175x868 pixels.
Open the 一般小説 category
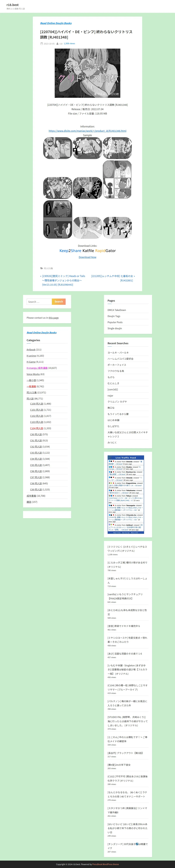click(x=31, y=380)
